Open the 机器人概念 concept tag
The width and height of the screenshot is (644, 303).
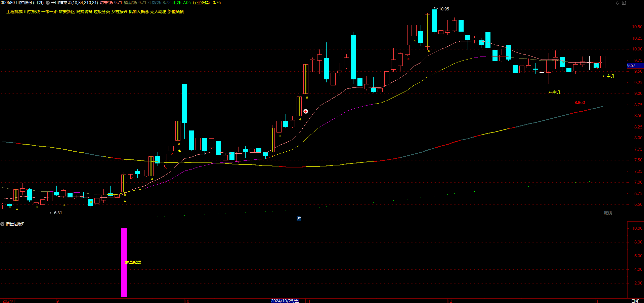[139, 12]
